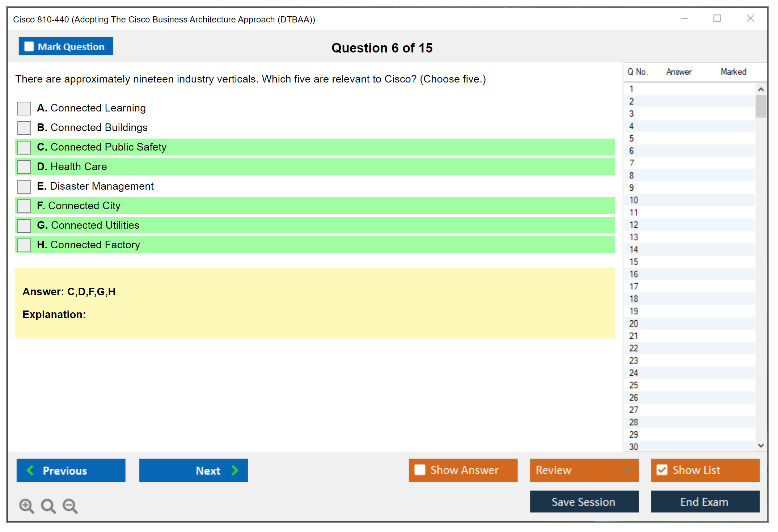Jump to question 10 in list
The image size is (778, 532).
pos(634,200)
